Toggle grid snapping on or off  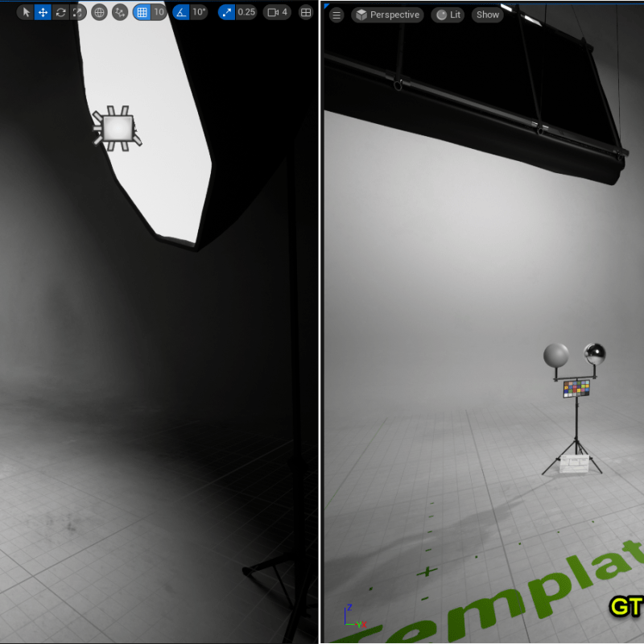142,12
